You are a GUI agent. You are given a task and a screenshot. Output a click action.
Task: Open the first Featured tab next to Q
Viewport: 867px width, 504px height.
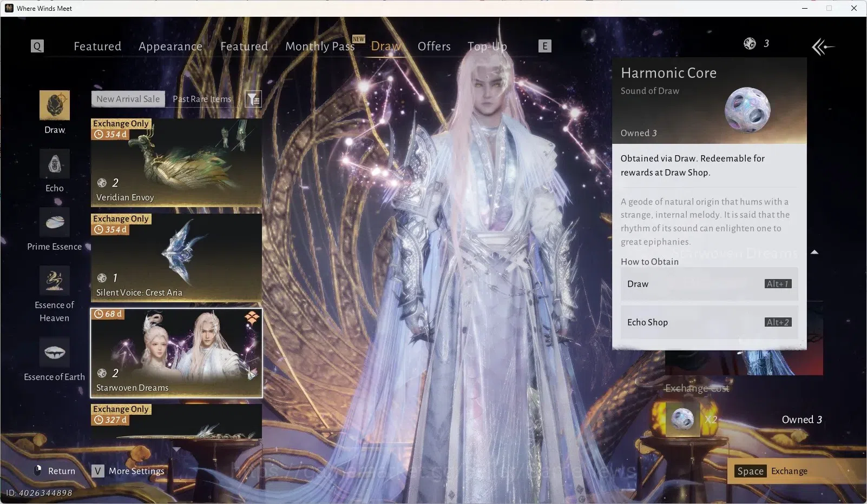pyautogui.click(x=97, y=47)
